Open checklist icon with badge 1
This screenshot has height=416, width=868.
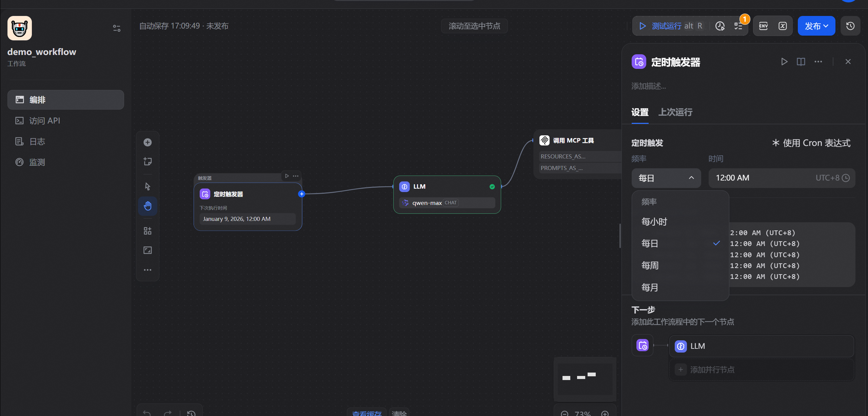pos(739,26)
